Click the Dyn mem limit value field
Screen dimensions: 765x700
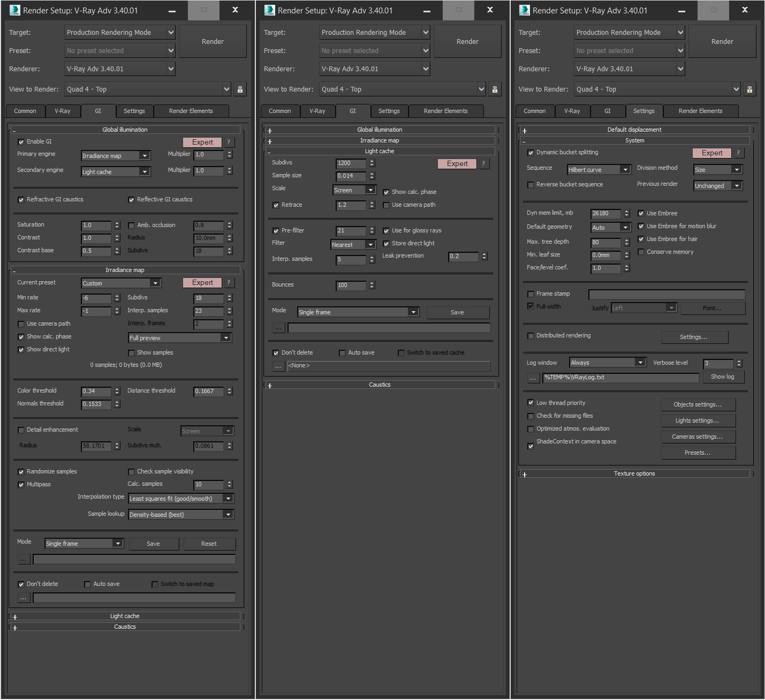(605, 213)
